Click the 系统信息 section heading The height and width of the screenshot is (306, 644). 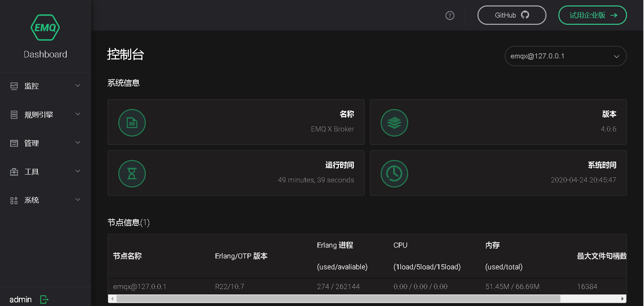click(124, 83)
